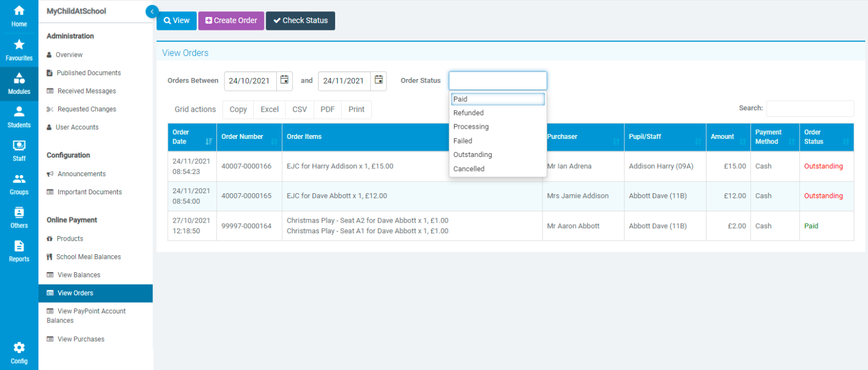Open the Groups sidebar icon
868x370 pixels.
(19, 179)
